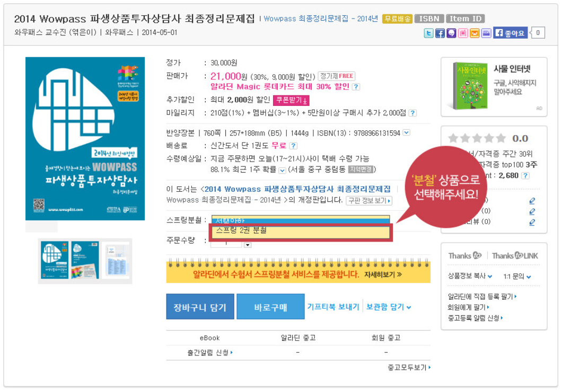Open author link 와우패스 교수진
The width and height of the screenshot is (562, 392).
coord(41,32)
